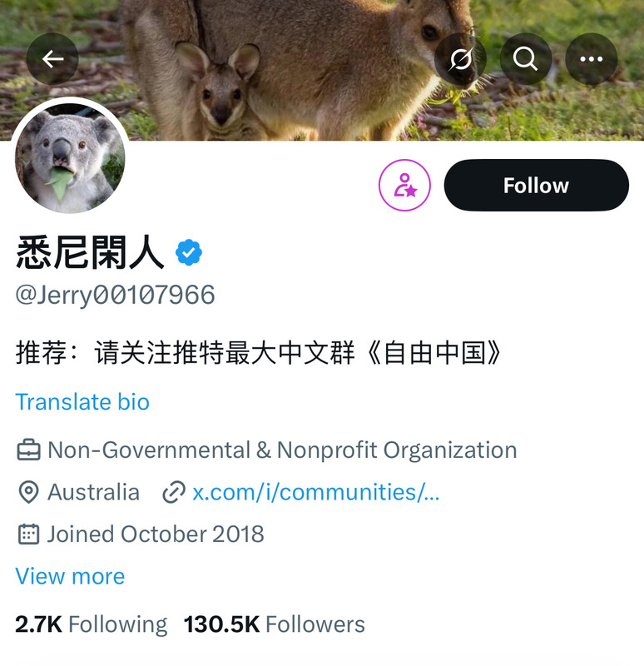This screenshot has width=644, height=666.
Task: Click the location pin icon
Action: (x=28, y=492)
